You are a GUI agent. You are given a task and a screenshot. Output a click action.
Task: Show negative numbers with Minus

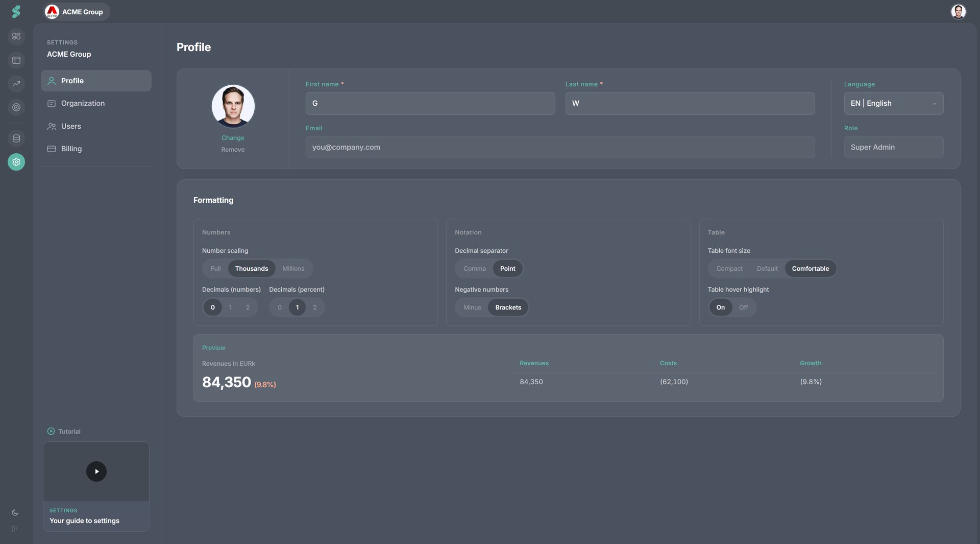coord(472,308)
